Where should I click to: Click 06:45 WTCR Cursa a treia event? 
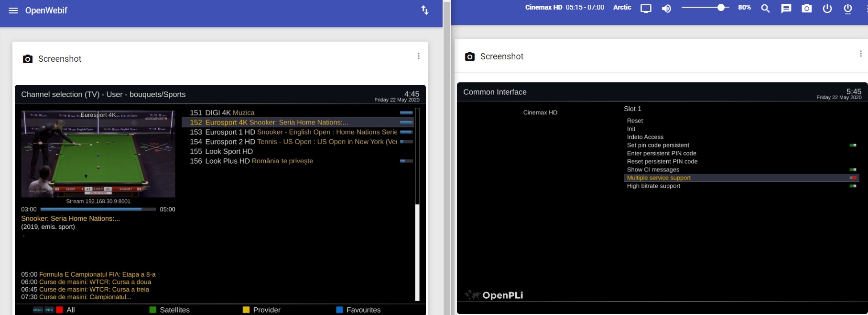pyautogui.click(x=85, y=290)
